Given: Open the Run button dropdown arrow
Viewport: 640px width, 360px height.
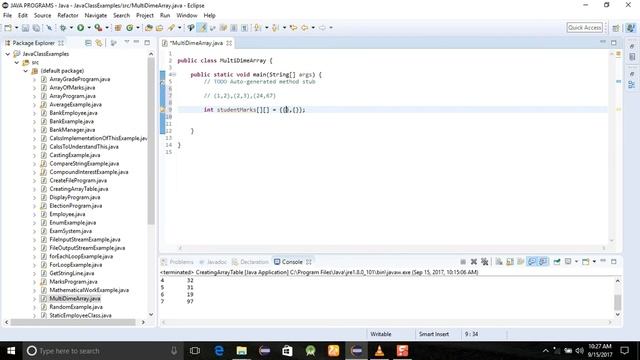Looking at the screenshot, I should click(89, 28).
